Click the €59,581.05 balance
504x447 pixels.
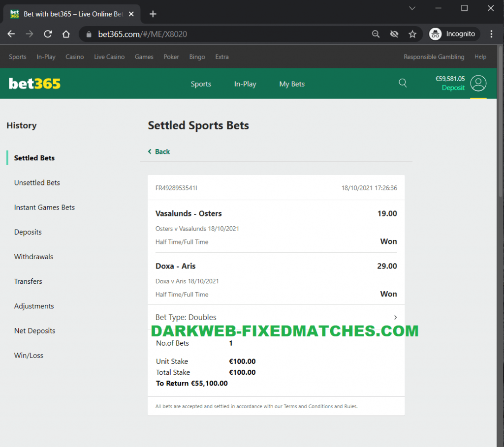[450, 79]
